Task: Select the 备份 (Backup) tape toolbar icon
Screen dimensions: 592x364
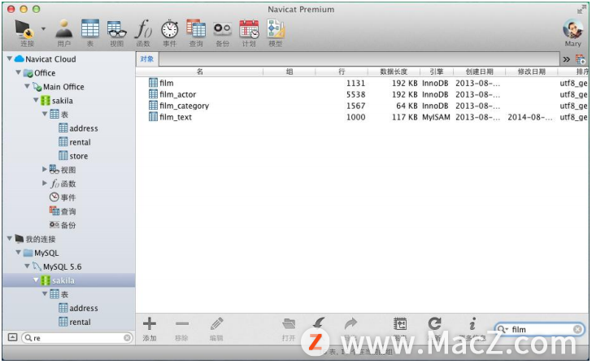Action: [x=222, y=29]
